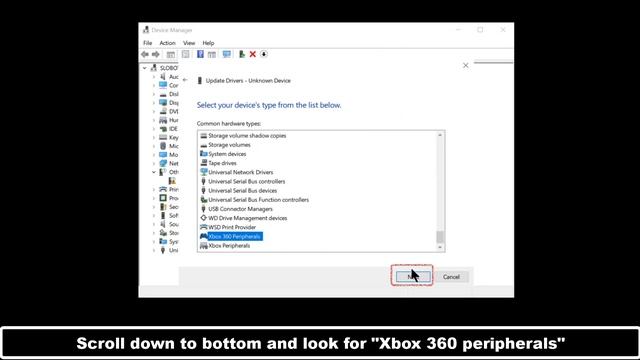Select the Sof tree item
Image resolution: width=640 pixels, height=360 pixels.
click(x=174, y=216)
